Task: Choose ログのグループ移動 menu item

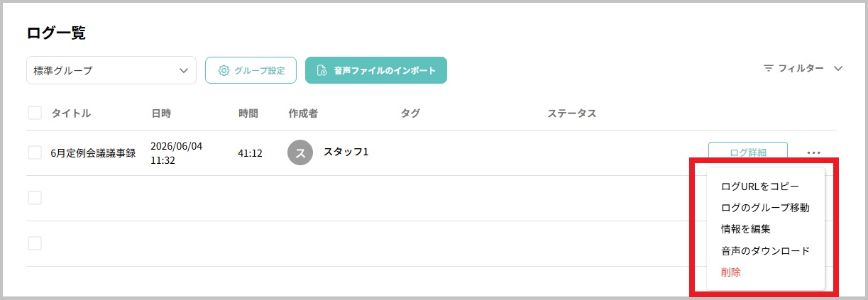Action: click(765, 208)
